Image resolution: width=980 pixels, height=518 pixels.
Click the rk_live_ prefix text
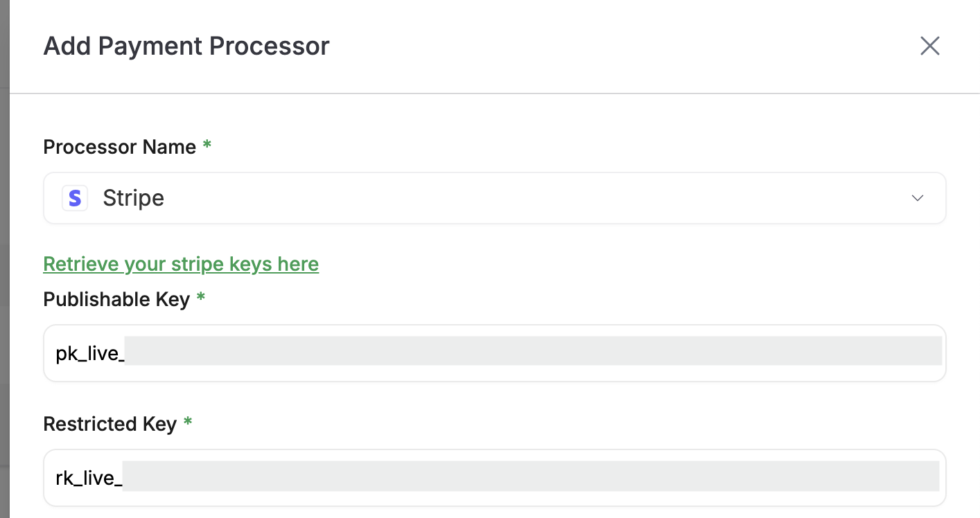click(88, 479)
